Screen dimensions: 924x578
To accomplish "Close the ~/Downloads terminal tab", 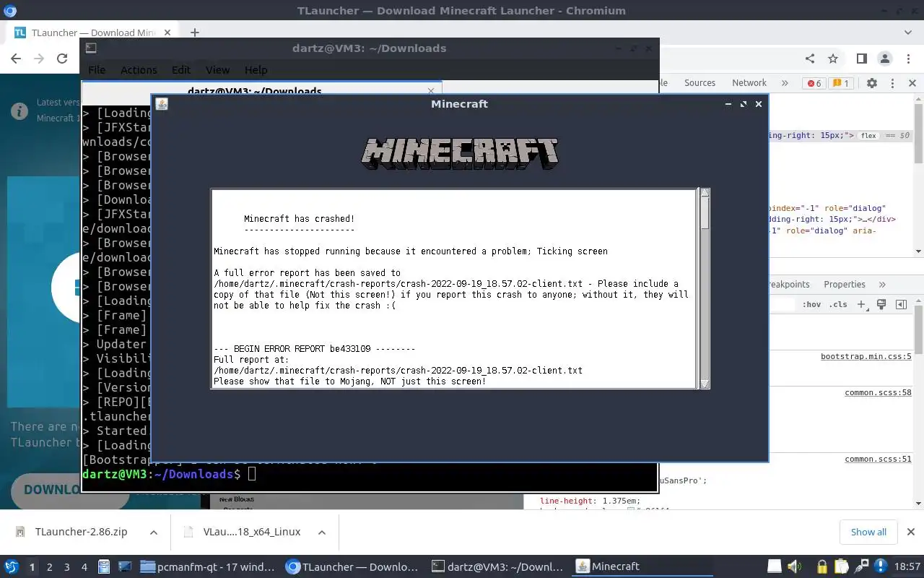I will (431, 91).
